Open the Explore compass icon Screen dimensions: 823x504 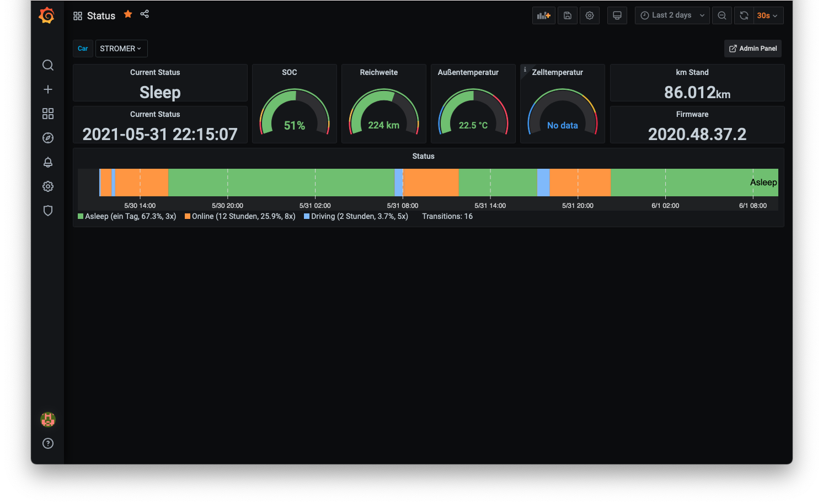click(48, 138)
